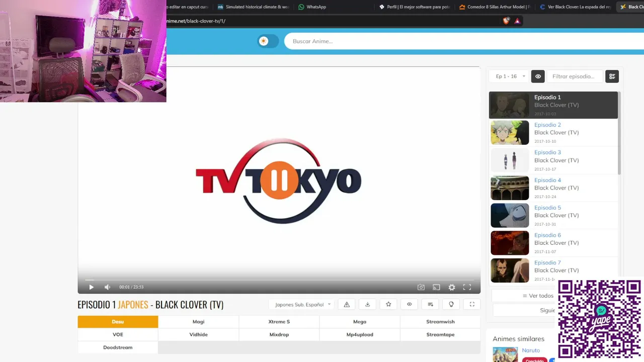Click the Ver todos button
Image resolution: width=644 pixels, height=362 pixels.
tap(538, 296)
